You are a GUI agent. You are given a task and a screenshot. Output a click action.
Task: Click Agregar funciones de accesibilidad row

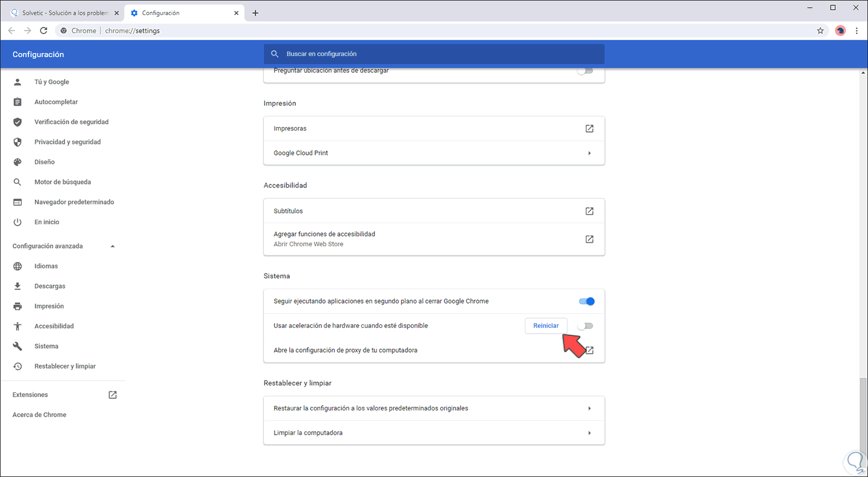434,239
